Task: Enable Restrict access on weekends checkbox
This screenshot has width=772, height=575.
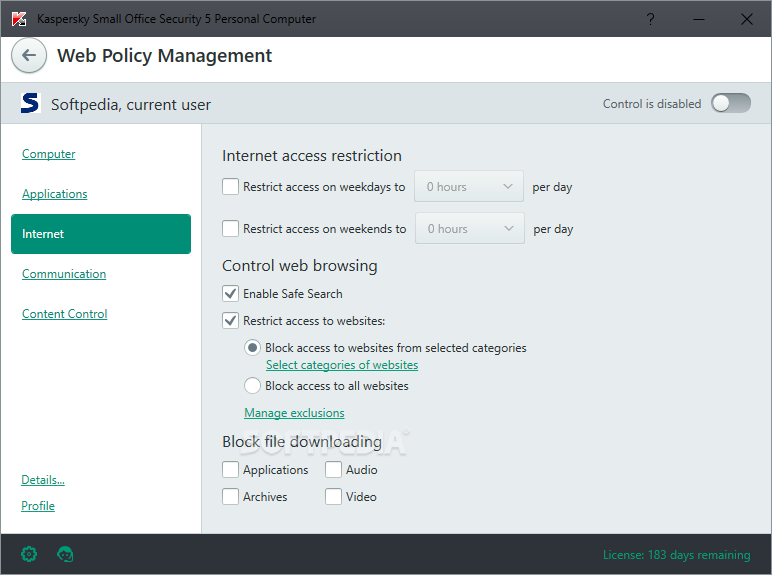Action: pos(230,228)
